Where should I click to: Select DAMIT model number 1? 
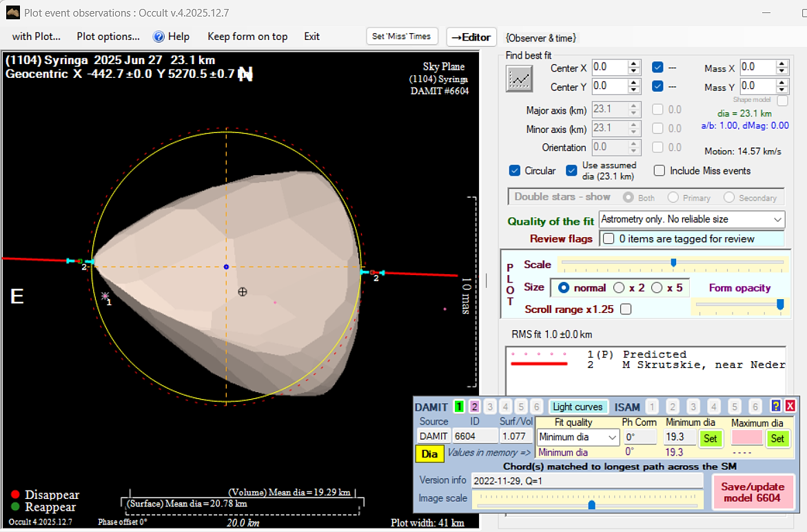[x=459, y=407]
